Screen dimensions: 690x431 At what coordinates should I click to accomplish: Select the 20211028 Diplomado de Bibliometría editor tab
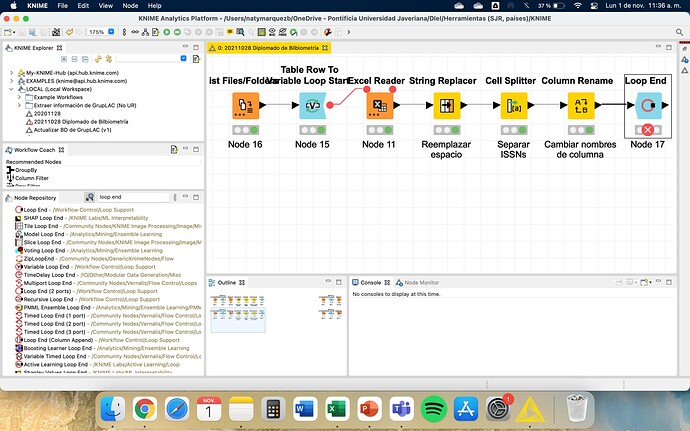click(268, 48)
